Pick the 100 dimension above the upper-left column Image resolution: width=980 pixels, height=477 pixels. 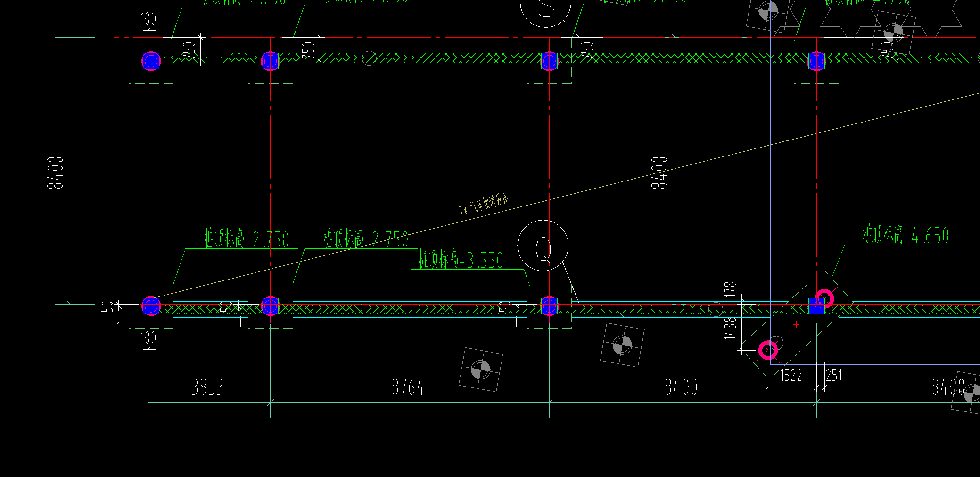(x=148, y=19)
